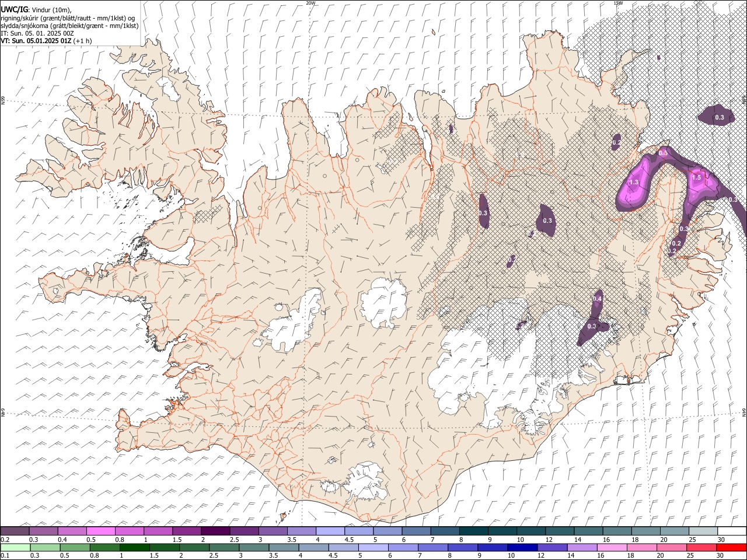
Task: Select top-row swatch between 0.5 and 0.8
Action: (101, 531)
